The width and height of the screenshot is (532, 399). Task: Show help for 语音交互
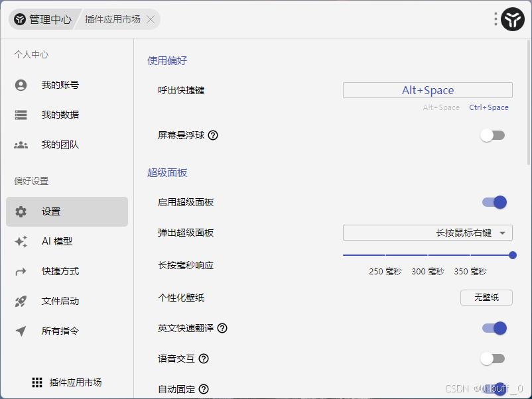pos(204,359)
